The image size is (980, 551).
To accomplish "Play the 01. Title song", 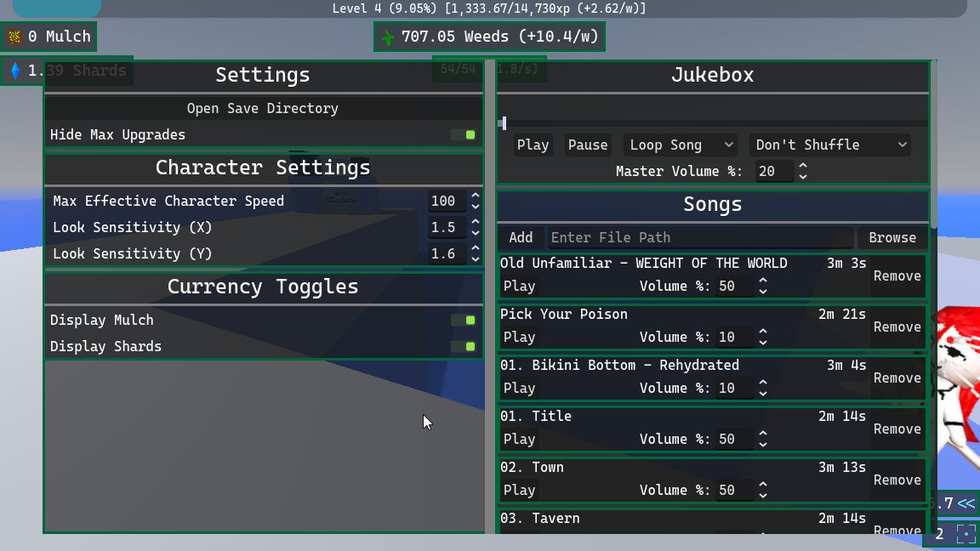I will point(520,439).
